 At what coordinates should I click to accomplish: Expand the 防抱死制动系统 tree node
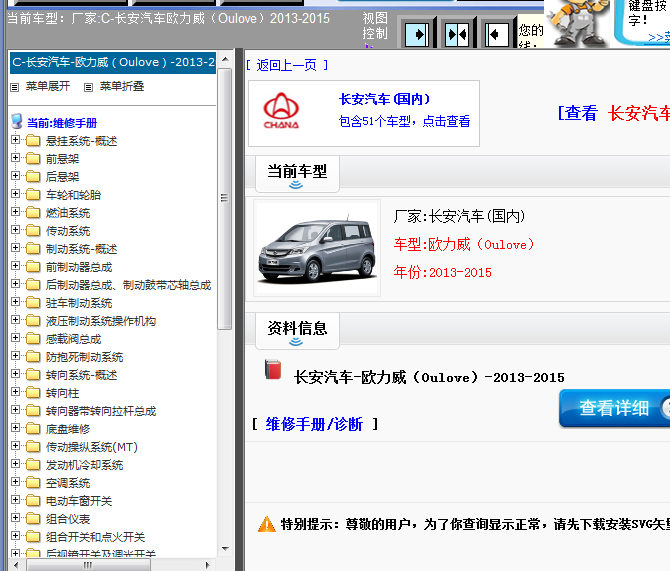(15, 356)
